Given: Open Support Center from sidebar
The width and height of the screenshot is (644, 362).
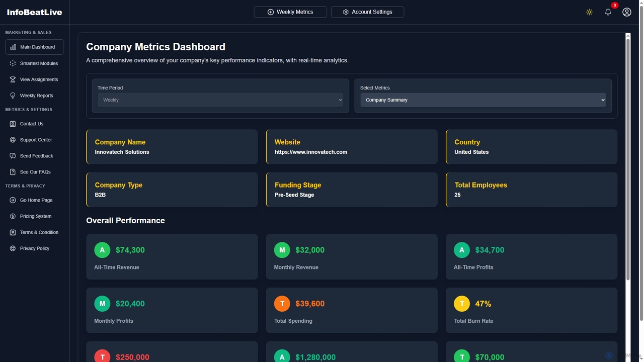Looking at the screenshot, I should point(35,140).
